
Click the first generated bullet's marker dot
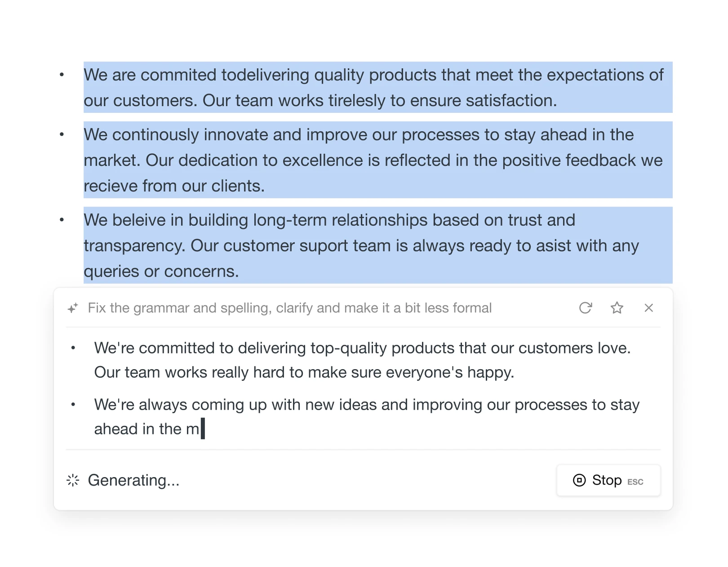point(73,348)
